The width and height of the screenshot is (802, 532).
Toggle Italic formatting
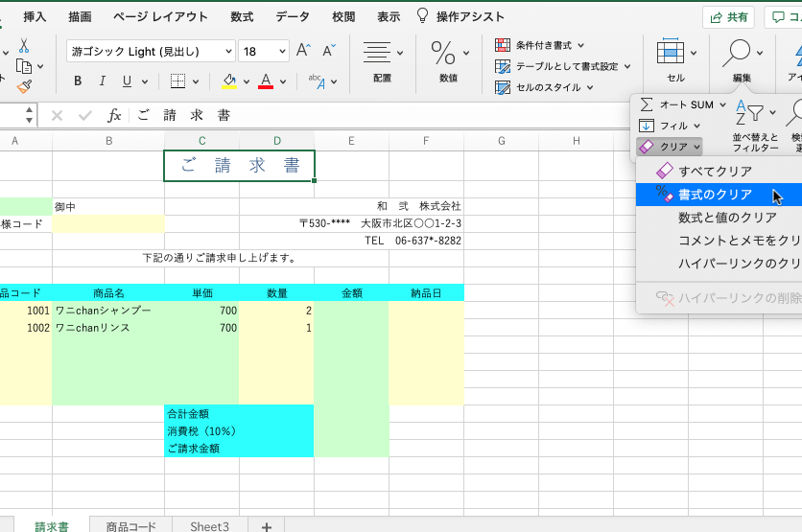coord(103,81)
